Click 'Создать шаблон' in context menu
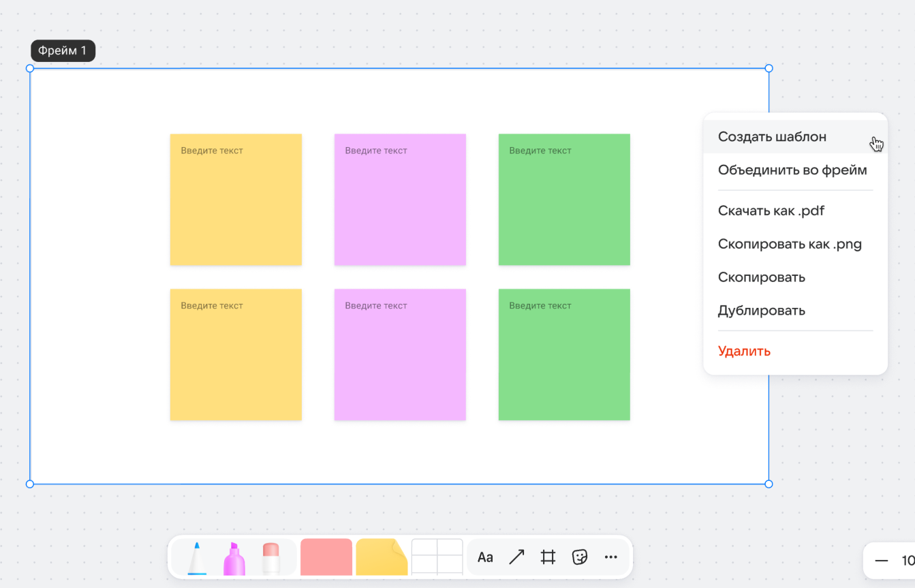The height and width of the screenshot is (588, 915). click(x=772, y=137)
